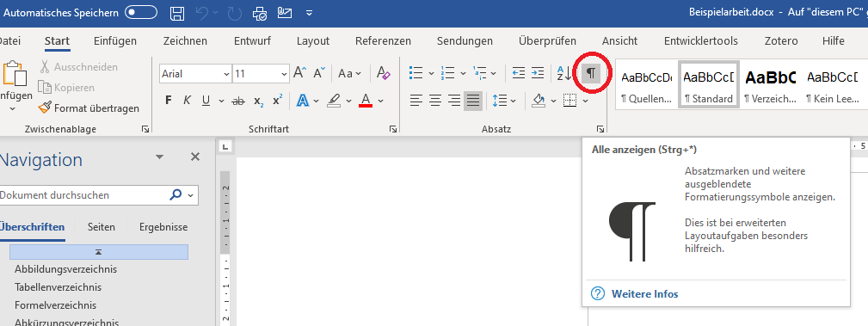868x326 pixels.
Task: Click Format übertragen paintbrush
Action: click(x=89, y=108)
